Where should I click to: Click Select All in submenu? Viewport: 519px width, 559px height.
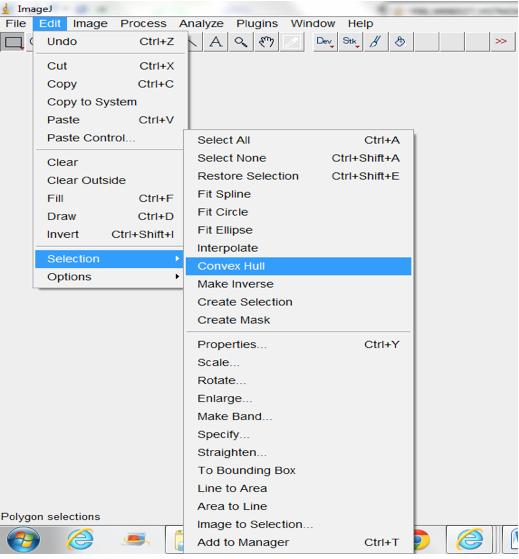(298, 140)
